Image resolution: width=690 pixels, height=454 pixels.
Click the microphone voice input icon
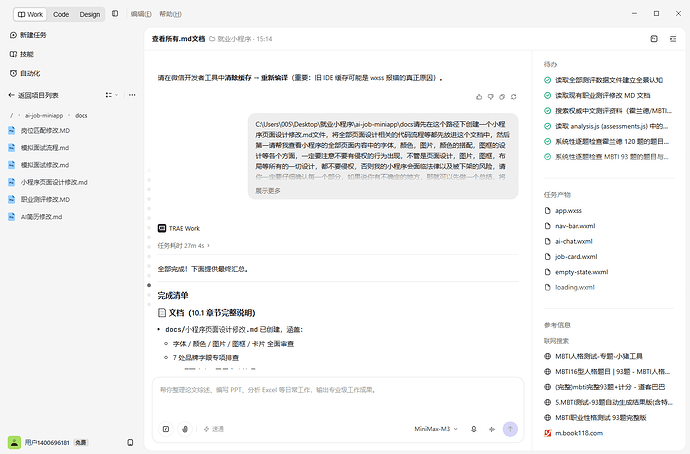click(473, 429)
